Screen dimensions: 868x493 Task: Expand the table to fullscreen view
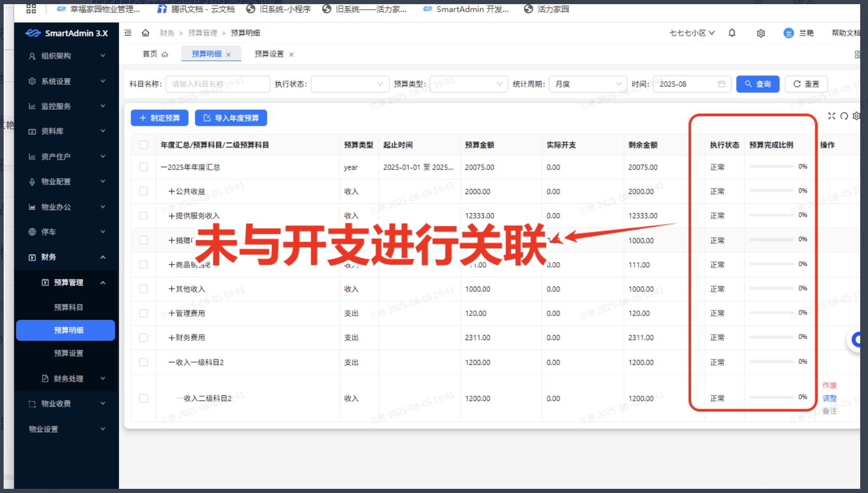pyautogui.click(x=831, y=116)
